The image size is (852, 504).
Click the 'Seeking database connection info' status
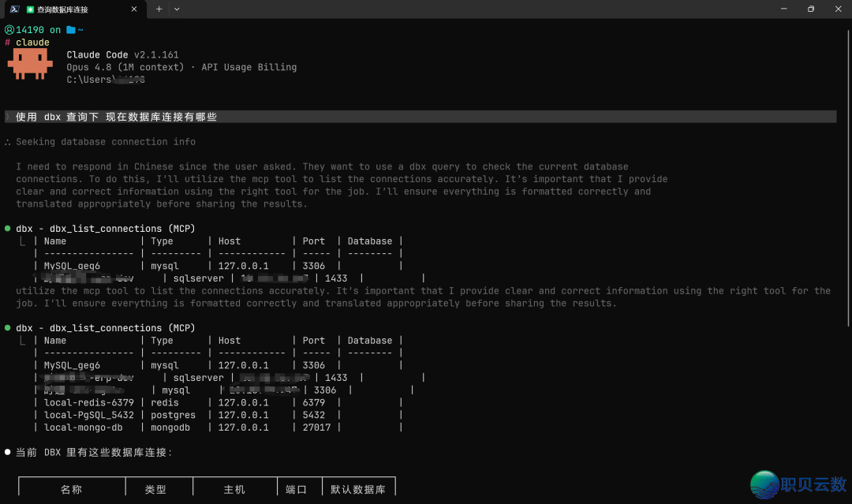coord(106,142)
